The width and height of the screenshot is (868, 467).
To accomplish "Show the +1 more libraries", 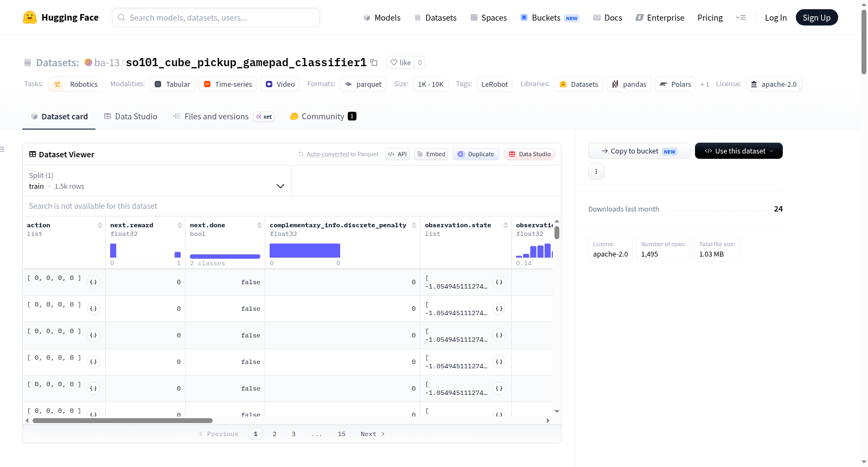I will (705, 84).
